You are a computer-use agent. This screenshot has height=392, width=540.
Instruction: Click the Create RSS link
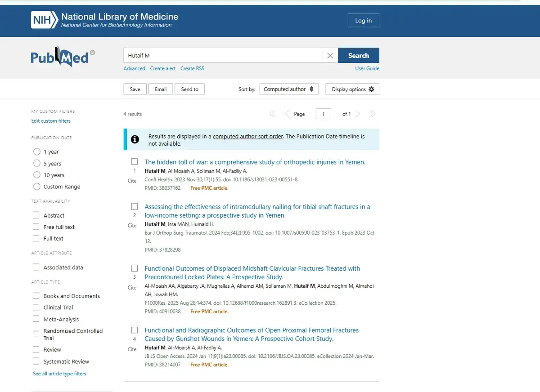coord(192,68)
